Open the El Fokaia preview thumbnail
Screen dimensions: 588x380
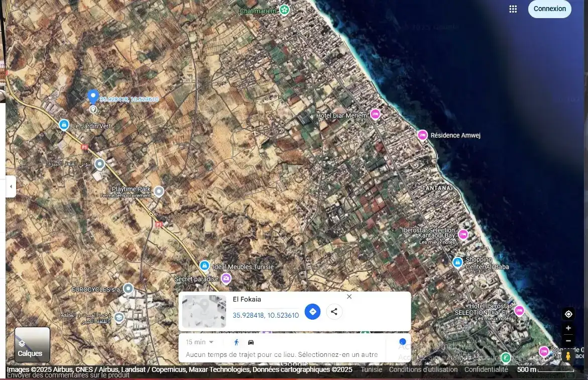point(203,312)
